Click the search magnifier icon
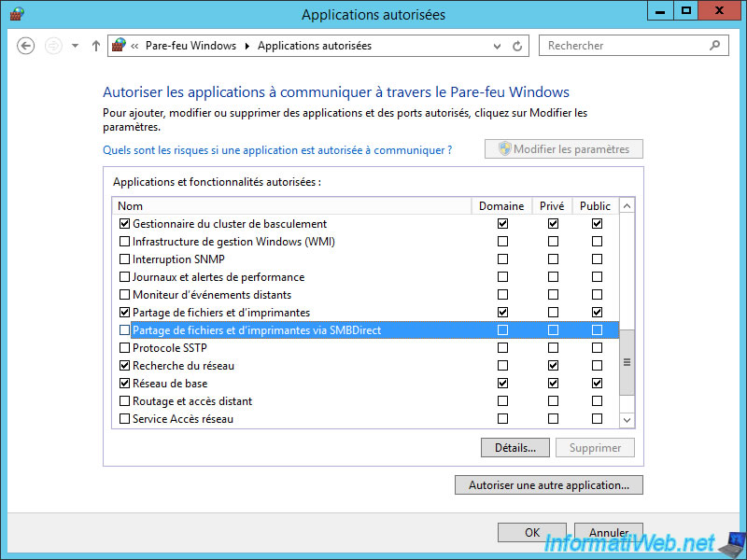The height and width of the screenshot is (560, 747). [714, 45]
